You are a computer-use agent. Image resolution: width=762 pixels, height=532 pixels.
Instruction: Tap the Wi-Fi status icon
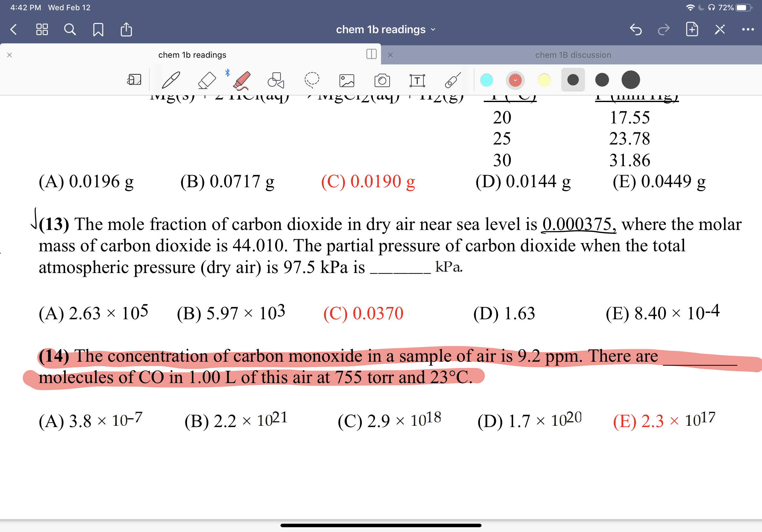690,8
